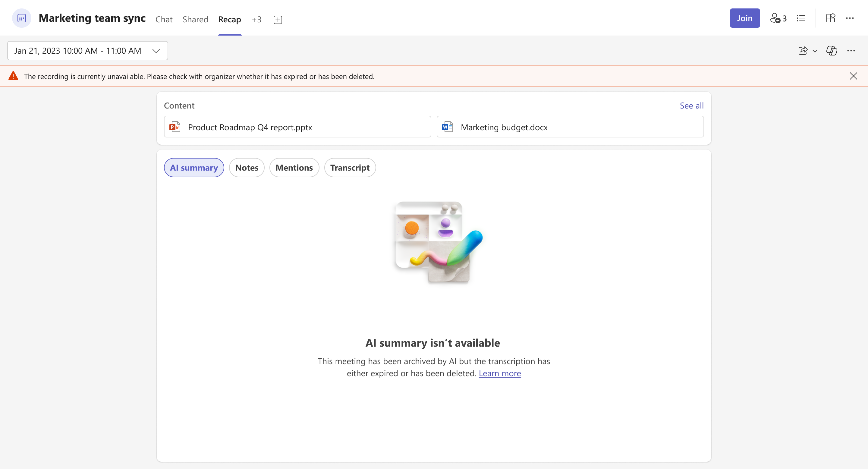The width and height of the screenshot is (868, 469).
Task: Follow the Learn more link
Action: (500, 373)
